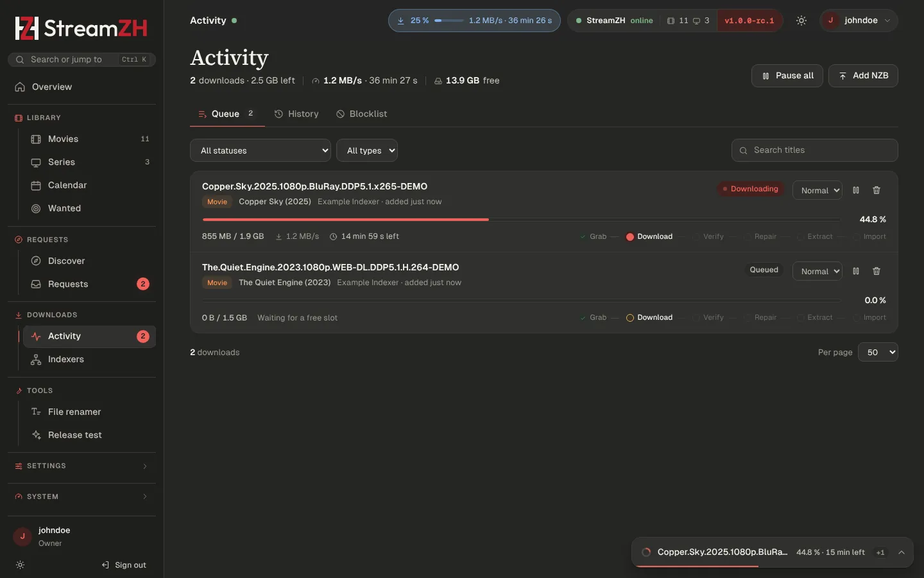Pause The.Quiet.Engine queued download icon
This screenshot has height=578, width=924.
[x=856, y=271]
